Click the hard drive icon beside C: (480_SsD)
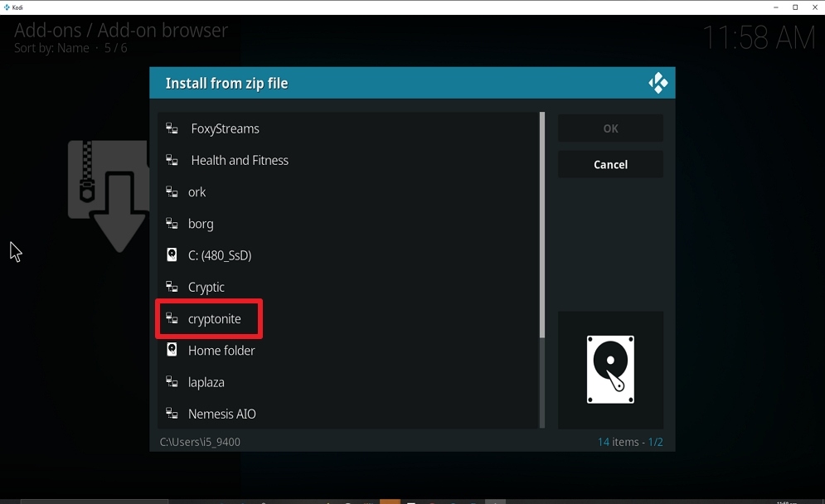Screen dimensions: 825x504 [x=172, y=254]
